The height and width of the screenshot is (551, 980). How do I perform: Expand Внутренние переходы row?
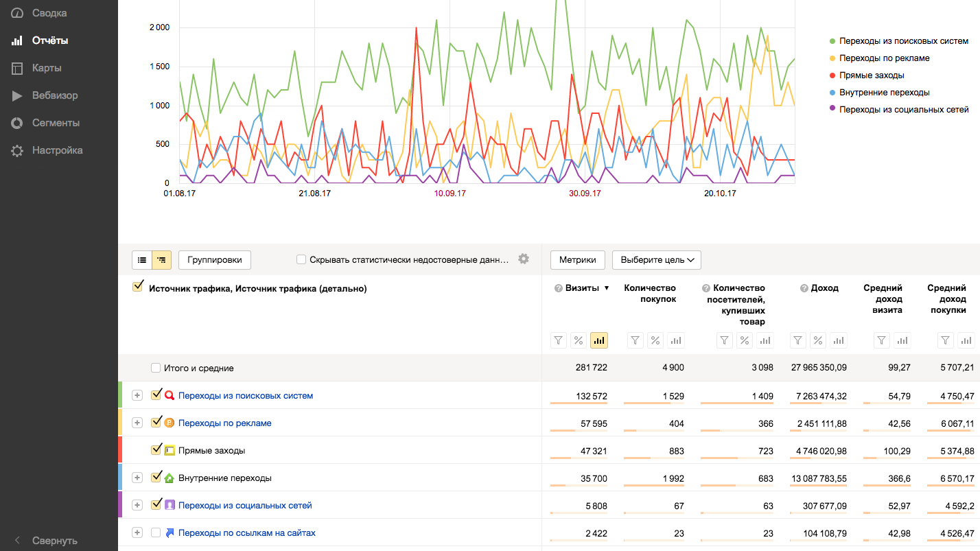tap(137, 478)
